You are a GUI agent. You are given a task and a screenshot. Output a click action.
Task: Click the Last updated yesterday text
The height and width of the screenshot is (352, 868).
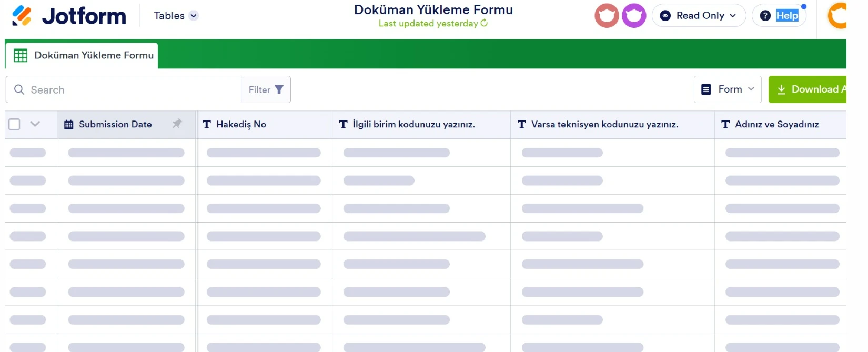tap(428, 23)
